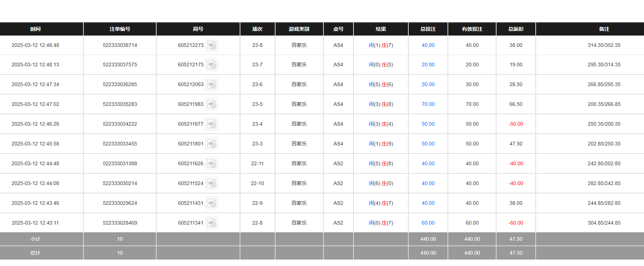Viewport: 644px width, 266px height.
Task: Open replay icon for round 605211341
Action: coord(211,223)
